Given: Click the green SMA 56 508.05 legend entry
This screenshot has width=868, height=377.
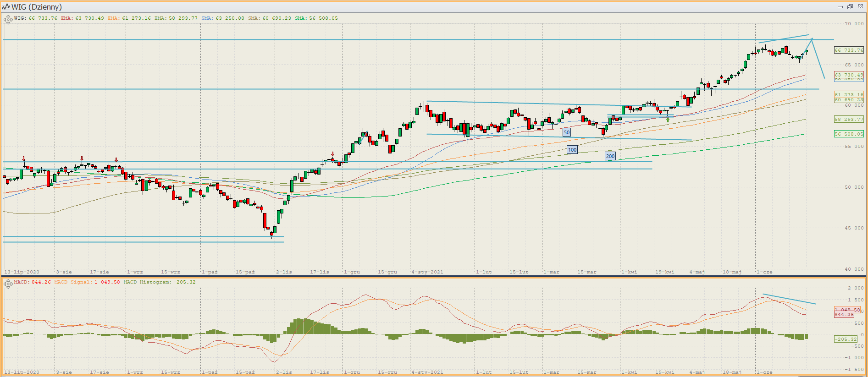Looking at the screenshot, I should pos(316,18).
